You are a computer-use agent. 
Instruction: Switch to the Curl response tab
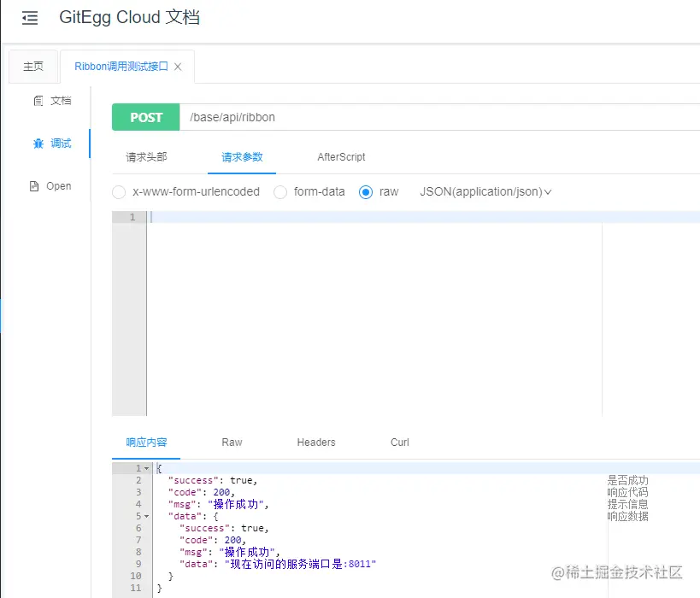click(x=399, y=443)
